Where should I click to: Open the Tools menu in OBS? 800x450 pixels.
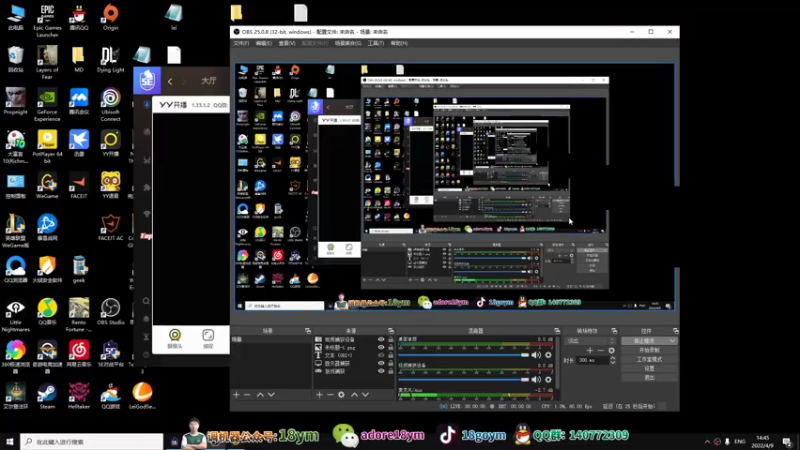click(x=376, y=43)
